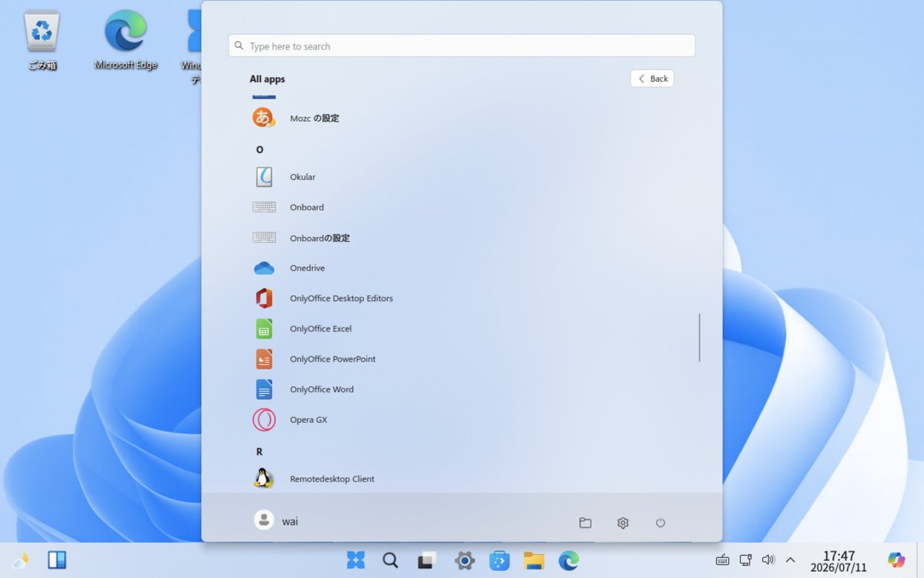Open ごみ箱 recycle bin on desktop
Image resolution: width=924 pixels, height=578 pixels.
click(x=42, y=41)
